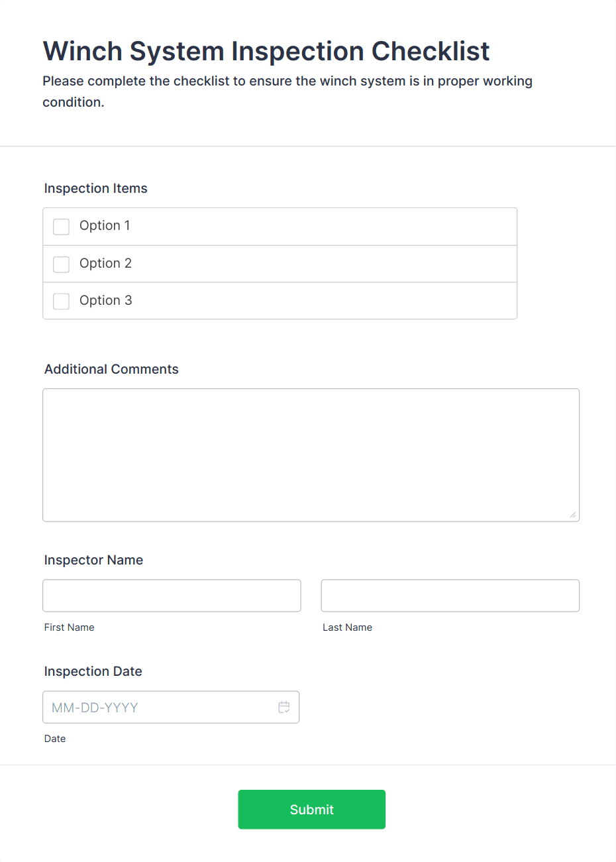Image resolution: width=616 pixels, height=862 pixels.
Task: Click the Inspection Date label
Action: tap(93, 672)
